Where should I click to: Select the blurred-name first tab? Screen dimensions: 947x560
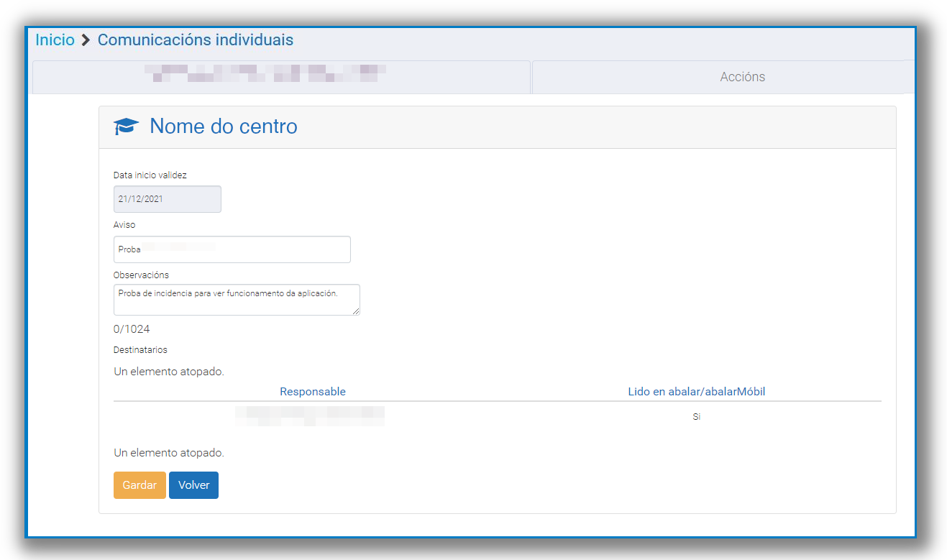point(281,77)
